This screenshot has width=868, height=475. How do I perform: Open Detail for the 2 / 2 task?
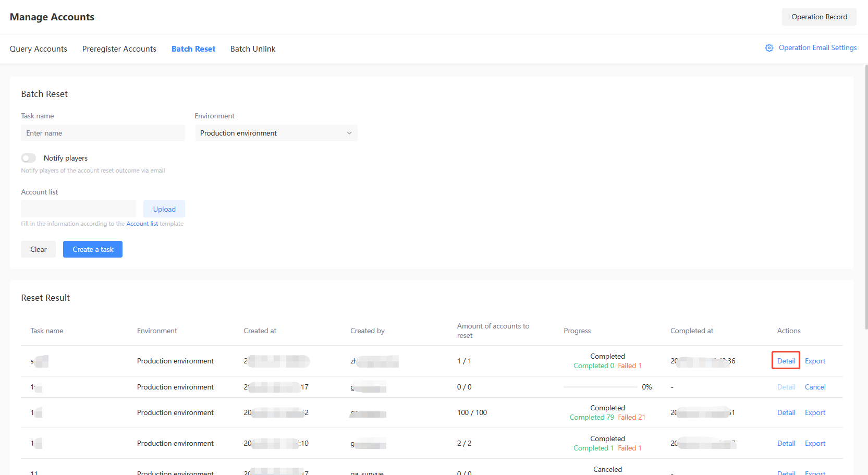(x=786, y=443)
